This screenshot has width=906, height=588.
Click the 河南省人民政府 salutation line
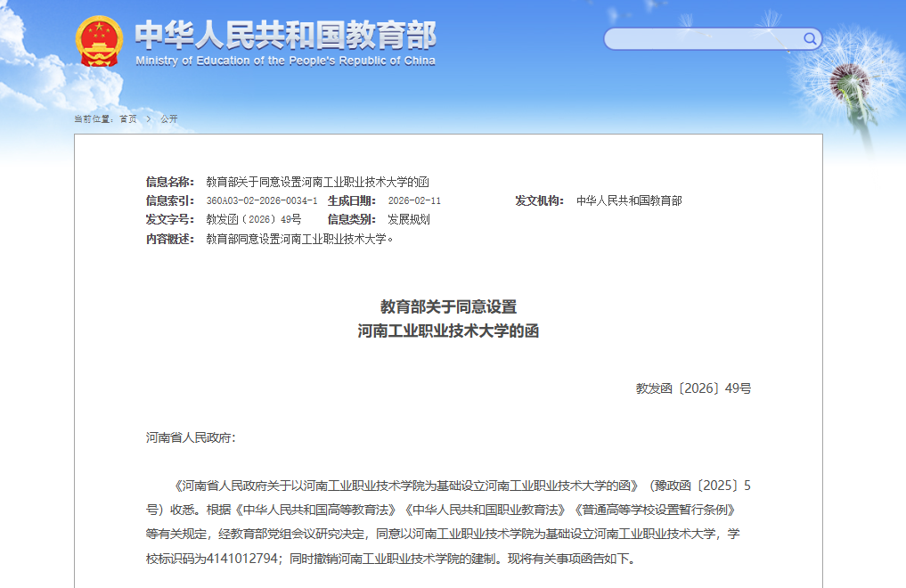(191, 437)
